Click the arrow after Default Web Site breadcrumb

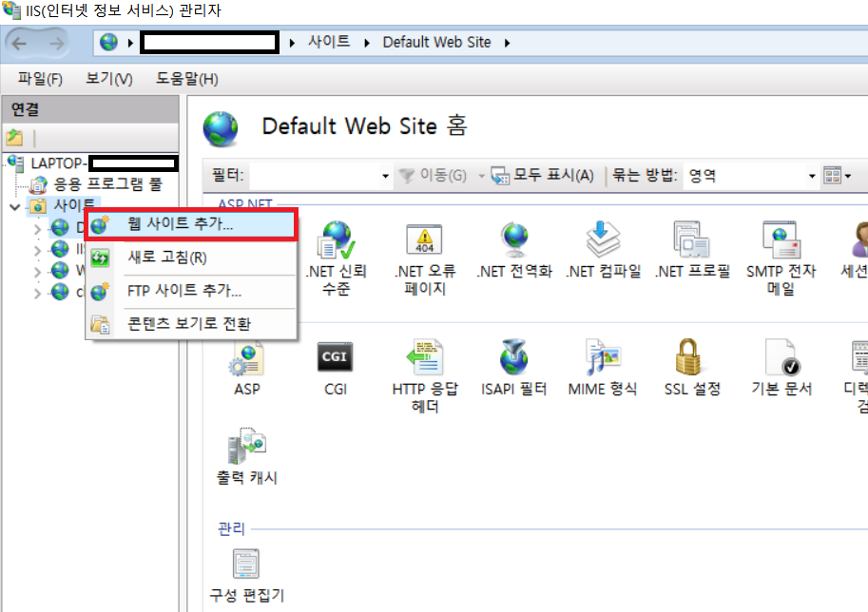click(507, 43)
